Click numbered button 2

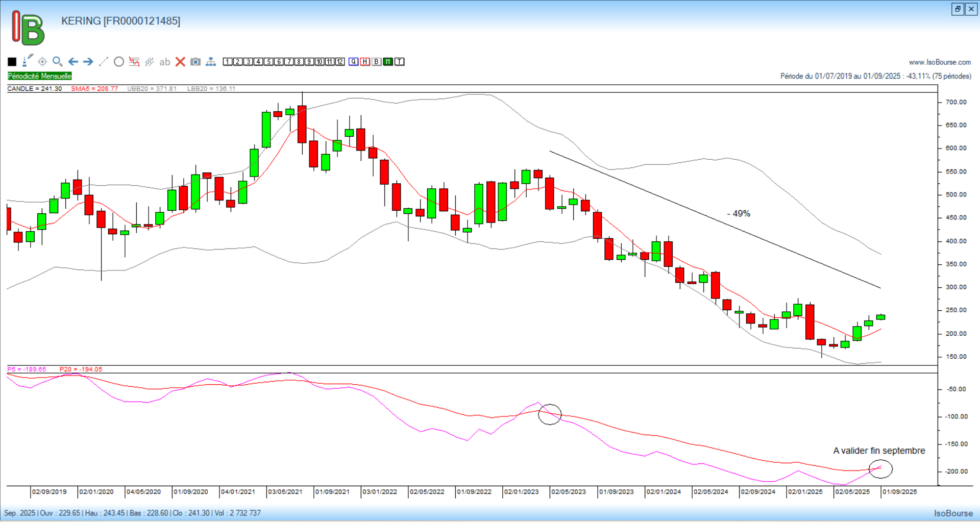(x=238, y=62)
